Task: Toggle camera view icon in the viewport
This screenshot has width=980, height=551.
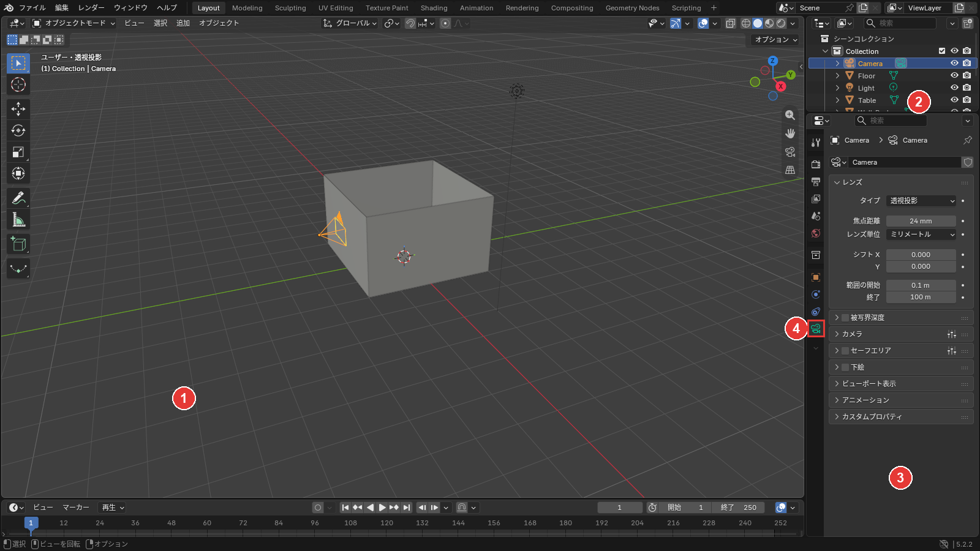Action: 790,152
